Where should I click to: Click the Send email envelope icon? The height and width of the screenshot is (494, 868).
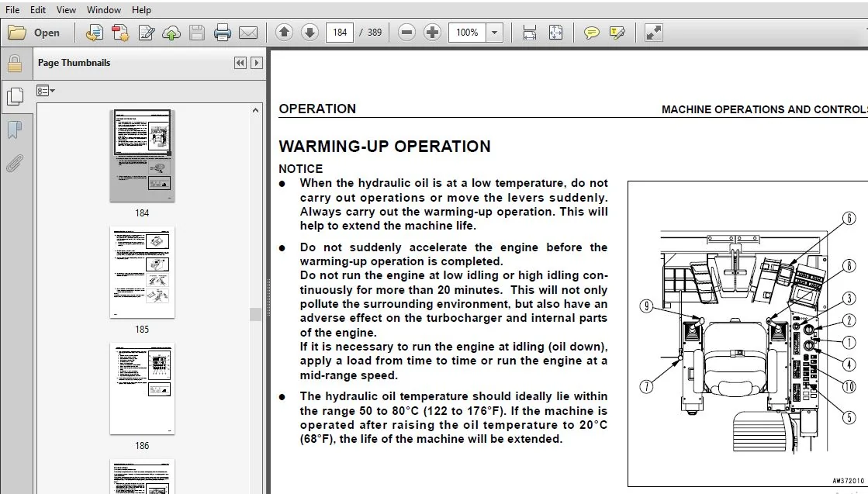click(x=248, y=33)
